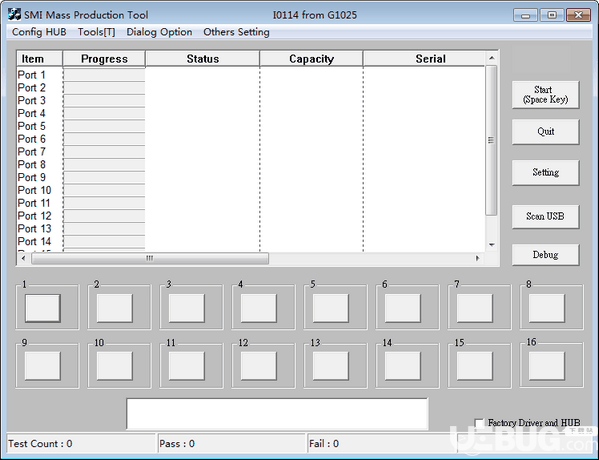599x460 pixels.
Task: Select the Port 10 row
Action: click(x=251, y=190)
